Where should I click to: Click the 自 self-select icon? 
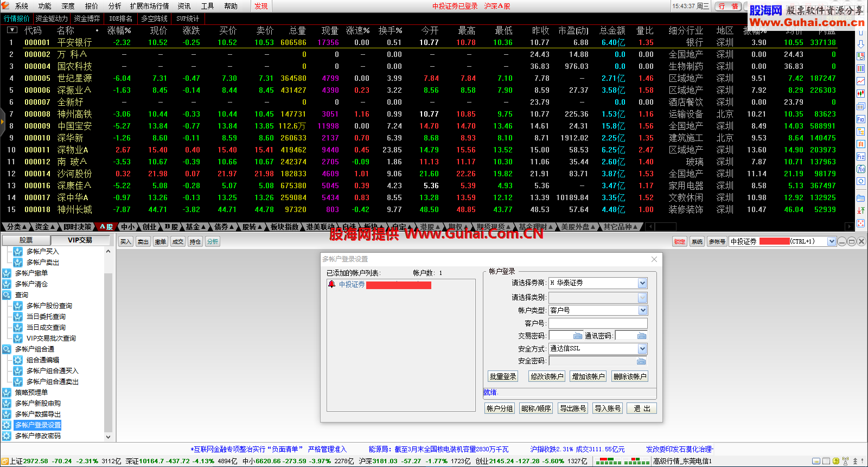861,144
